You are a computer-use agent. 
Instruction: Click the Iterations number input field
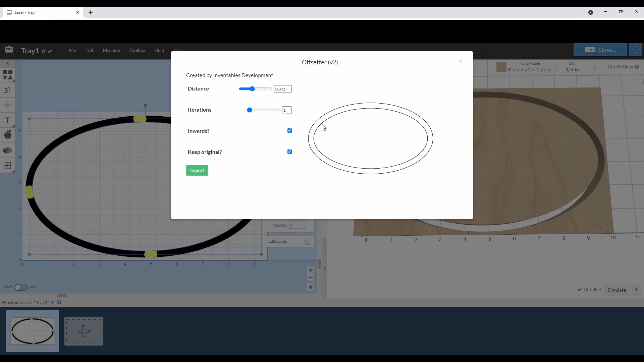click(x=287, y=110)
